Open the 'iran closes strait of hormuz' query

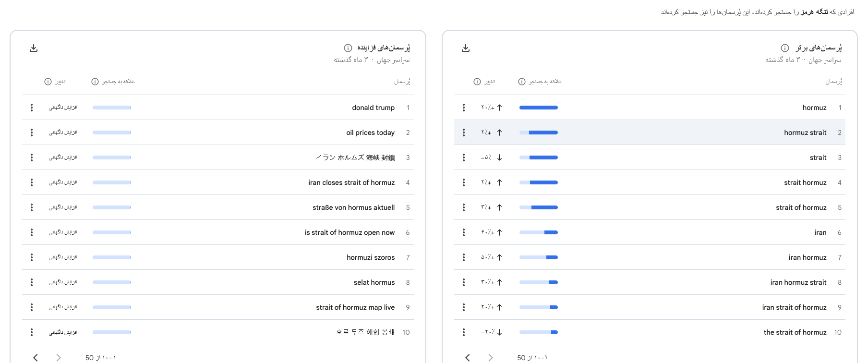coord(351,182)
